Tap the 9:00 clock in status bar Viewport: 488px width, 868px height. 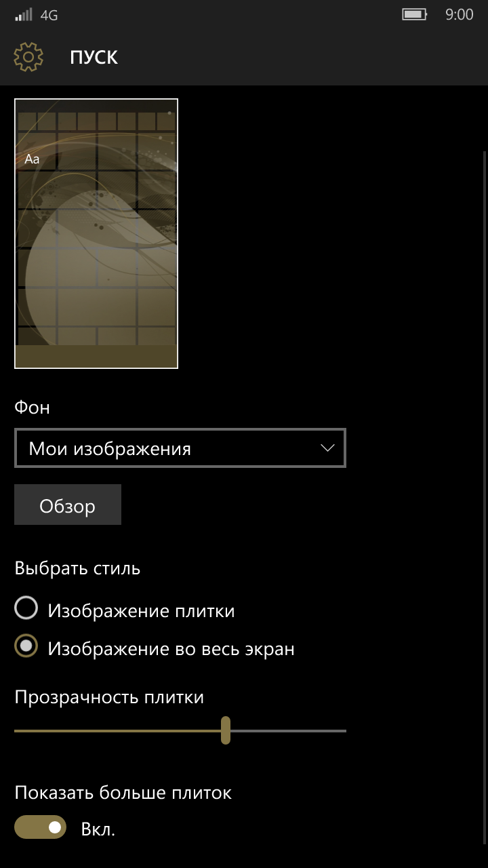[x=459, y=14]
